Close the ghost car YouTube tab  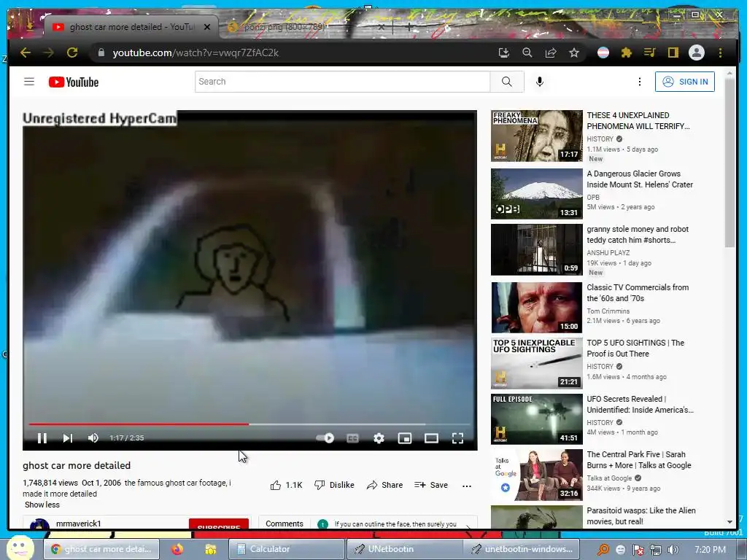click(x=206, y=27)
